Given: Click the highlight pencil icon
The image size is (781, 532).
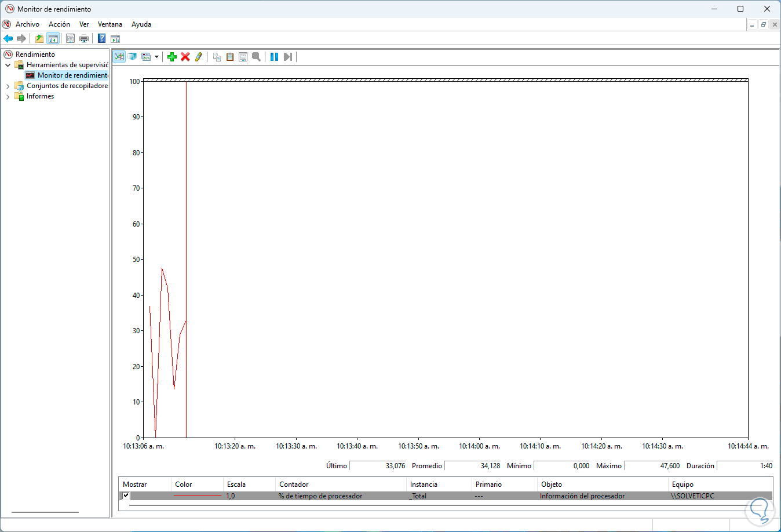Looking at the screenshot, I should point(199,57).
